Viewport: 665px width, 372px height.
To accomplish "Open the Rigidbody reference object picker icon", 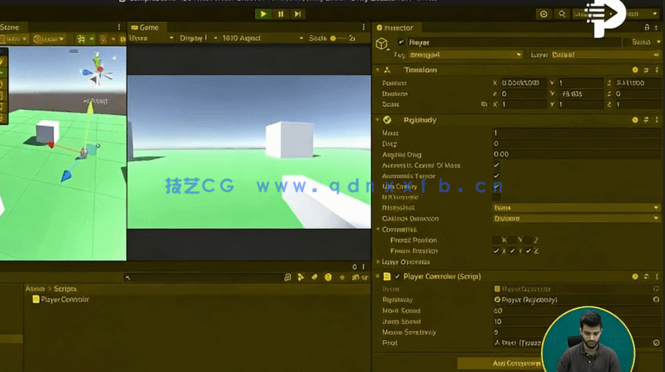I will (656, 299).
